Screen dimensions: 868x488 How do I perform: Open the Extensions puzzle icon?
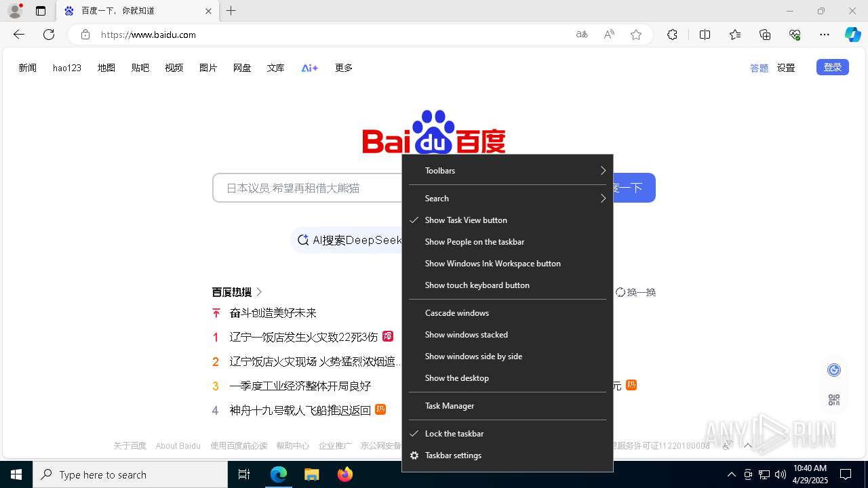(x=672, y=35)
